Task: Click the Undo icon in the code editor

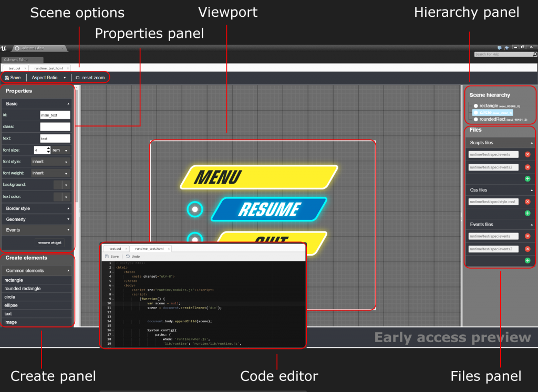Action: 128,257
